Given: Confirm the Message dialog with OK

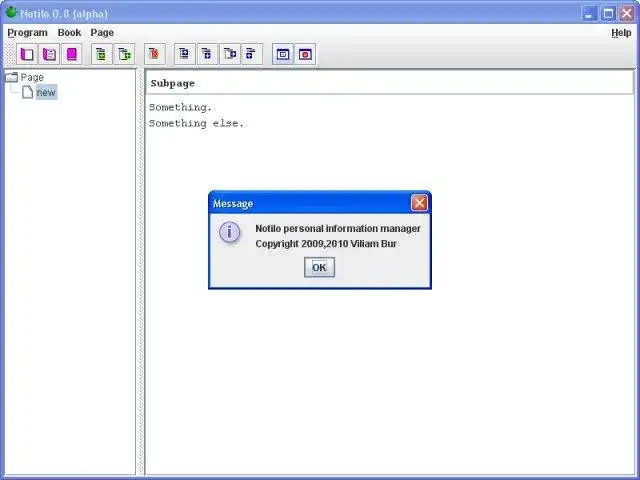Looking at the screenshot, I should [x=319, y=267].
